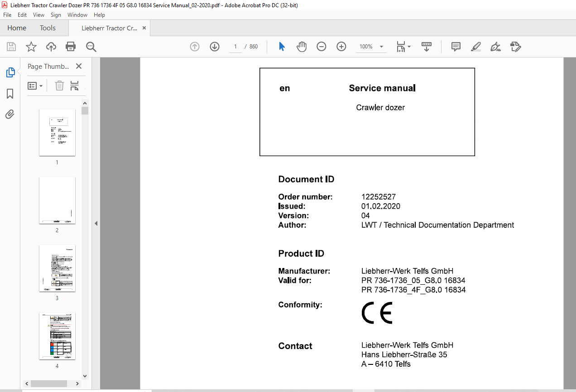Select page 2 thumbnail
The image size is (576, 392).
coord(57,201)
